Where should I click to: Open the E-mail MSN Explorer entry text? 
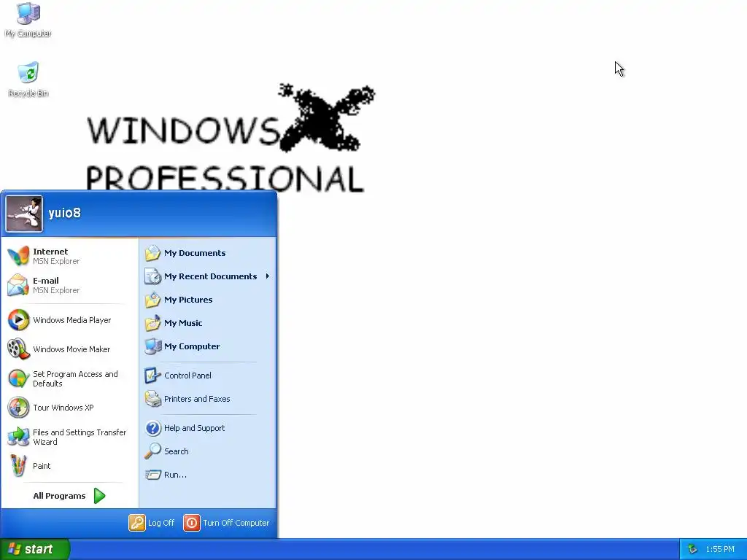coord(56,285)
